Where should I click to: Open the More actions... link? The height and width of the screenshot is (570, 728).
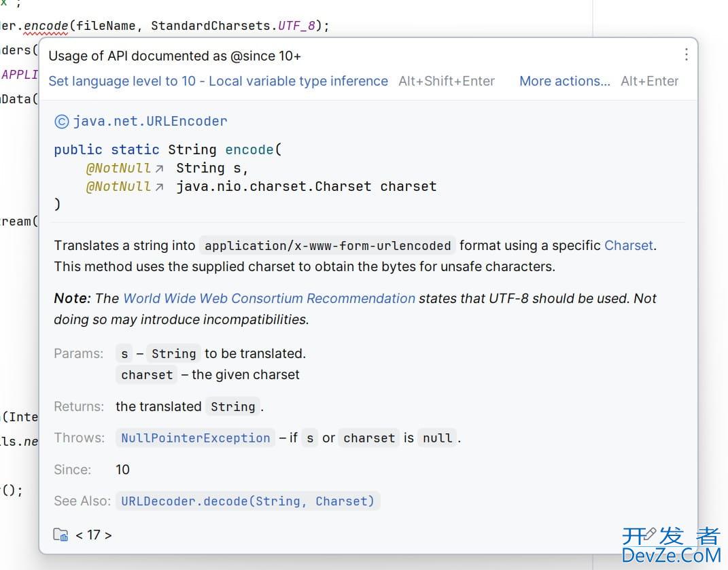pyautogui.click(x=565, y=82)
